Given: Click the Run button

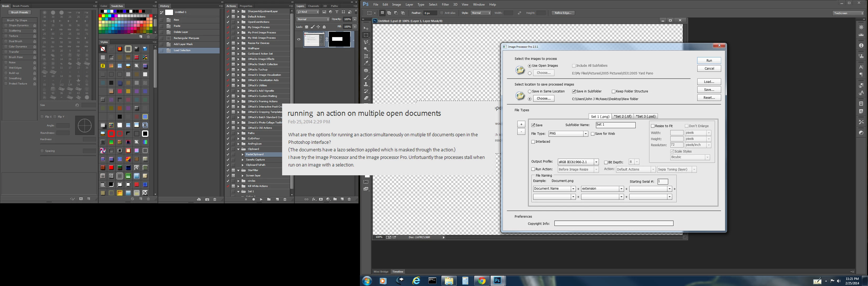Looking at the screenshot, I should pyautogui.click(x=709, y=60).
